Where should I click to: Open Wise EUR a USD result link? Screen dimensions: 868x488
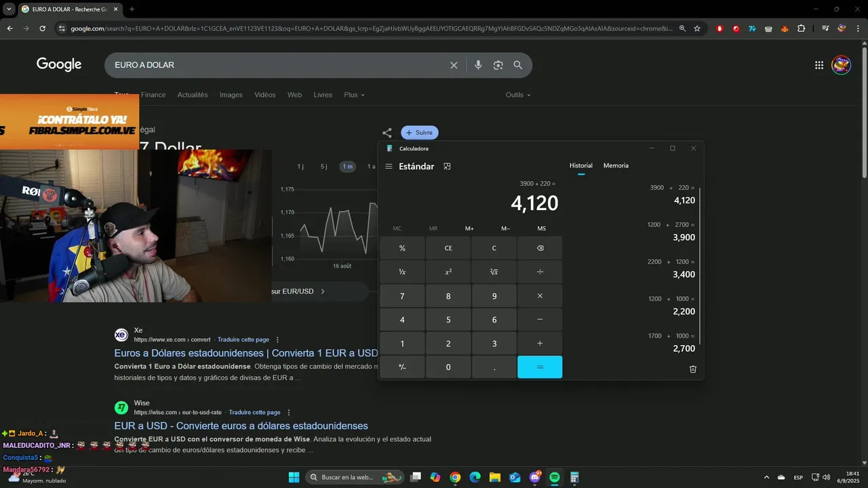pos(241,426)
